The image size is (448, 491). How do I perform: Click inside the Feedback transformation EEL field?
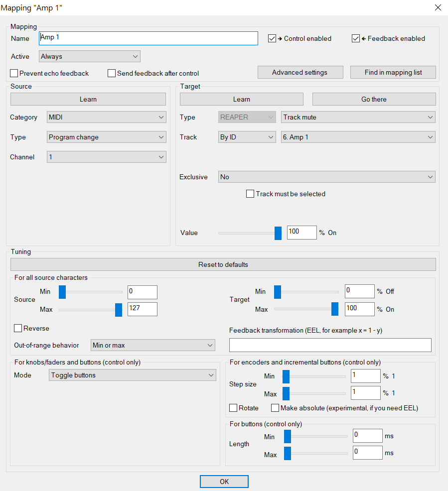coord(330,345)
